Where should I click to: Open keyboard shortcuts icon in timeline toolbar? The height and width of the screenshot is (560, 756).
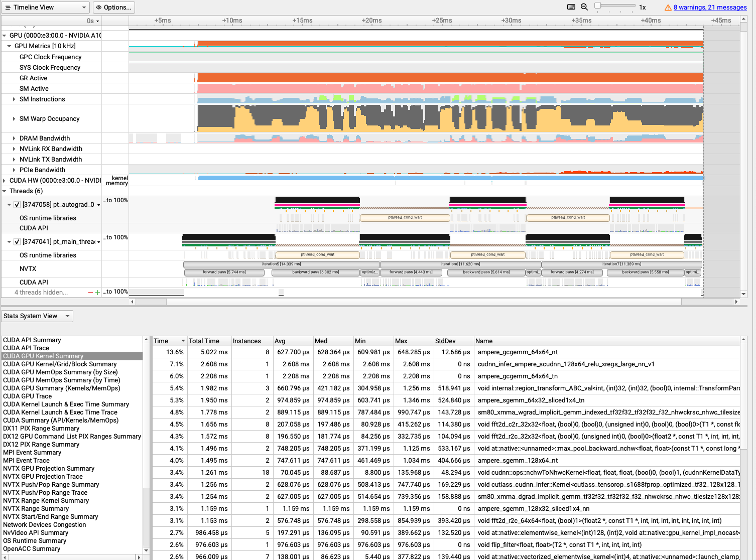pyautogui.click(x=571, y=7)
